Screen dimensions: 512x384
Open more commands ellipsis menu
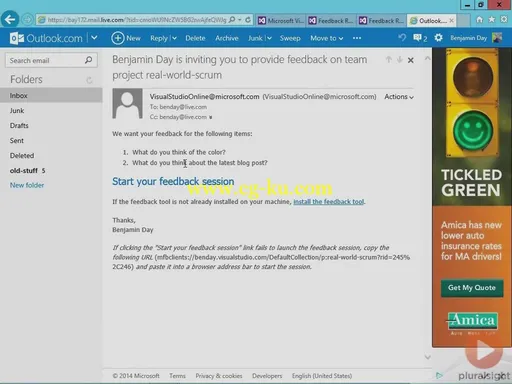357,38
